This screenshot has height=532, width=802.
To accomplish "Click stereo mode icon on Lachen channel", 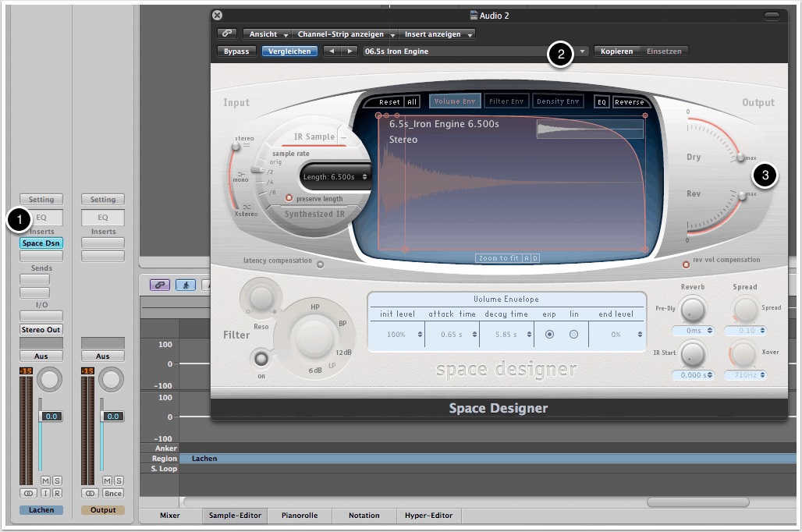I will coord(28,494).
